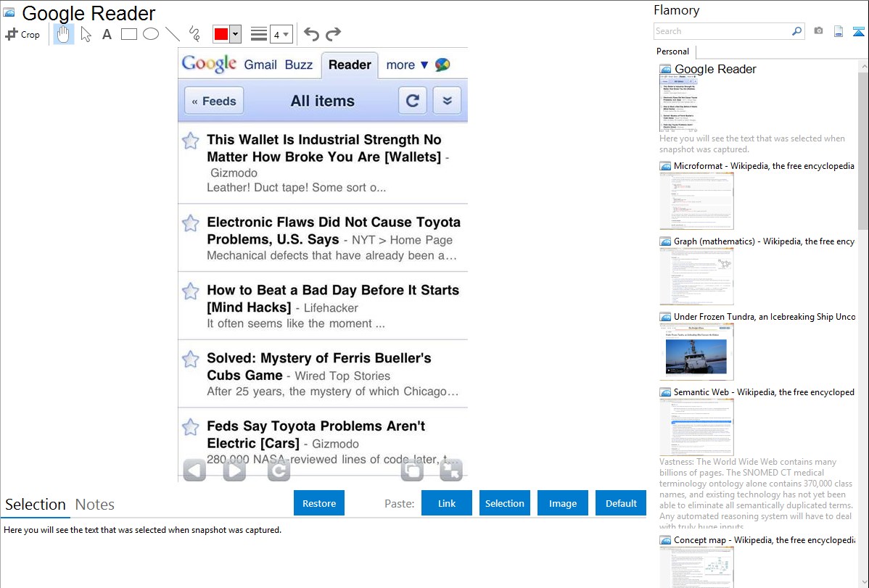869x588 pixels.
Task: Click the forward arrow overlay button
Action: pyautogui.click(x=234, y=471)
